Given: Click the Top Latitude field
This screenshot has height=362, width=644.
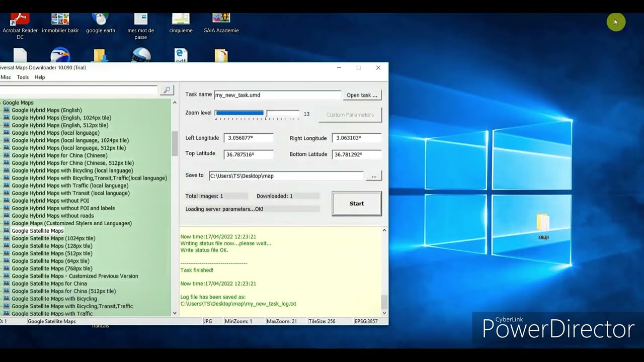Looking at the screenshot, I should (x=249, y=154).
